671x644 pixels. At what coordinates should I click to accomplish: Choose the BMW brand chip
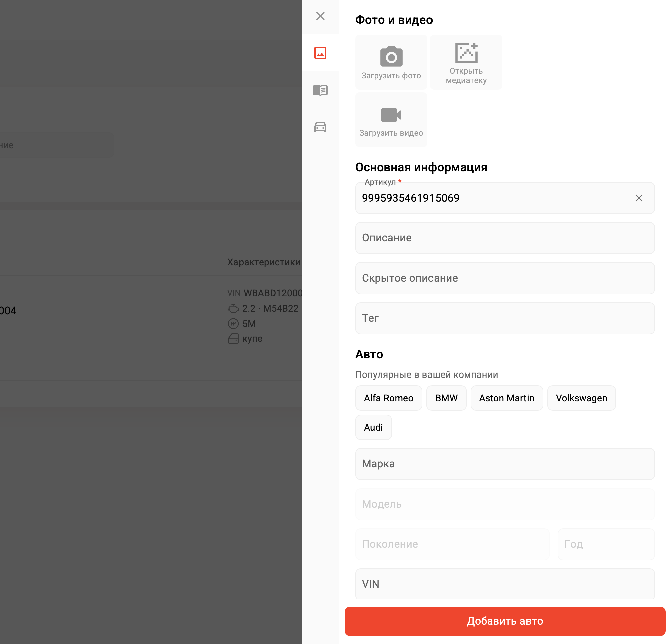coord(446,398)
